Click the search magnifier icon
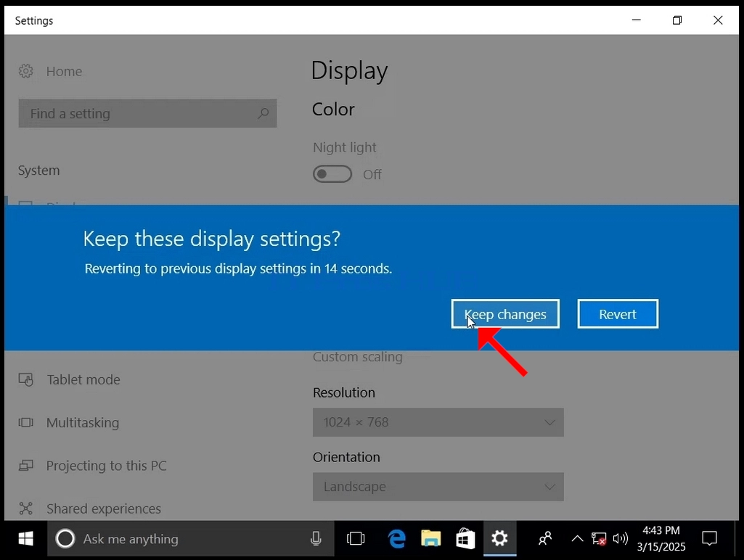The image size is (744, 560). [x=263, y=113]
